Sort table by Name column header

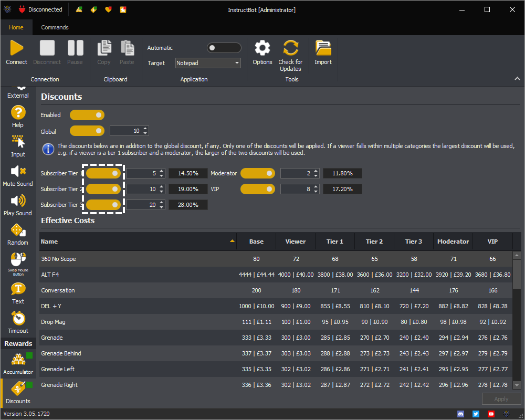[x=138, y=241]
